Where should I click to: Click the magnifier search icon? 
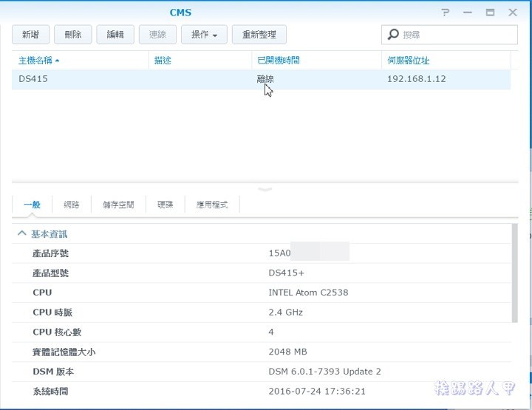coord(393,35)
